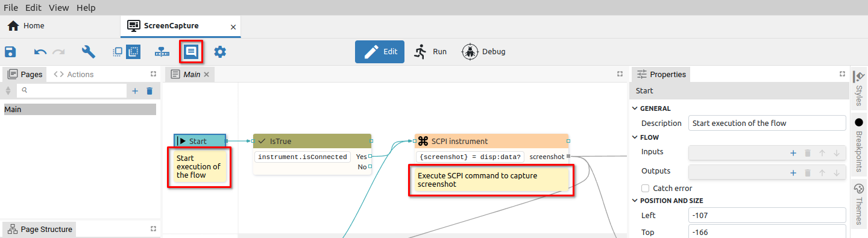Add a flow input with the plus button
The image size is (868, 238).
pos(793,153)
